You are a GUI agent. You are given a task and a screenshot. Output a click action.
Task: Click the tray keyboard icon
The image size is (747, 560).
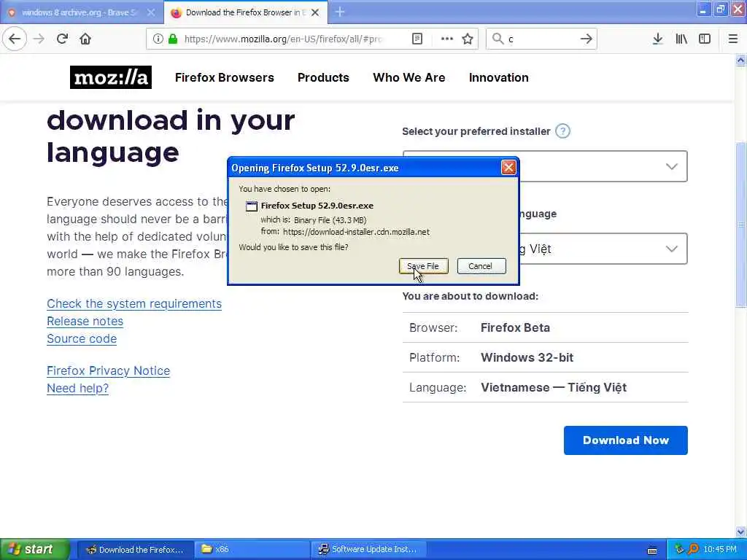click(x=652, y=551)
